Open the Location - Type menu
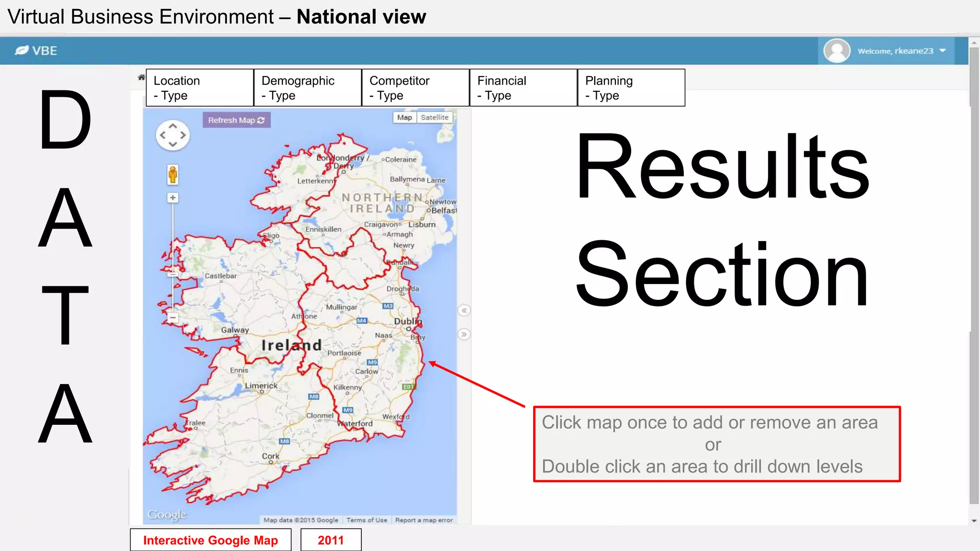The image size is (980, 551). coord(200,88)
